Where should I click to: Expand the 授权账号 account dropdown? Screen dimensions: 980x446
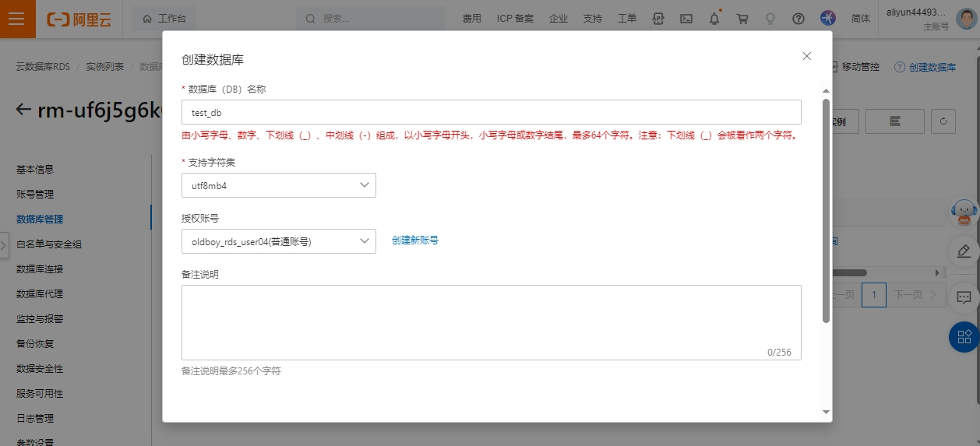[278, 241]
